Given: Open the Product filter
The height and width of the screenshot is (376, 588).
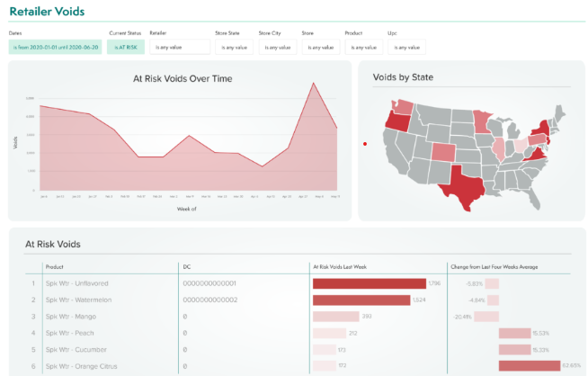Looking at the screenshot, I should (x=364, y=47).
